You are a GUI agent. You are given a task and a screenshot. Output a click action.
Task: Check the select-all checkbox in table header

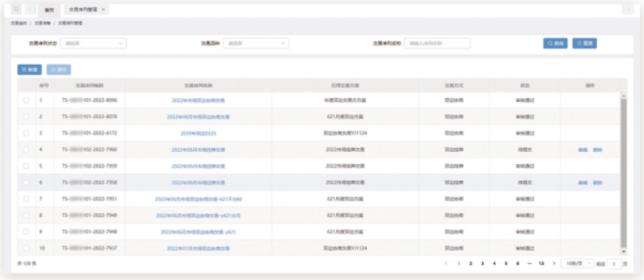coord(26,85)
